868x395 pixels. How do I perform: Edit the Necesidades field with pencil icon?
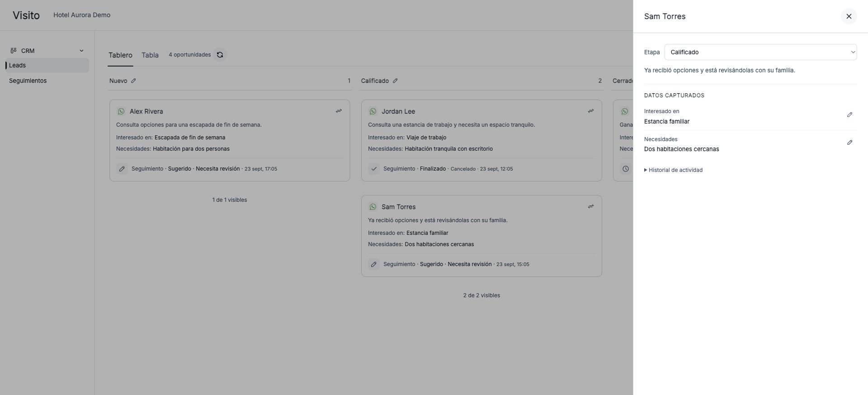pos(849,143)
